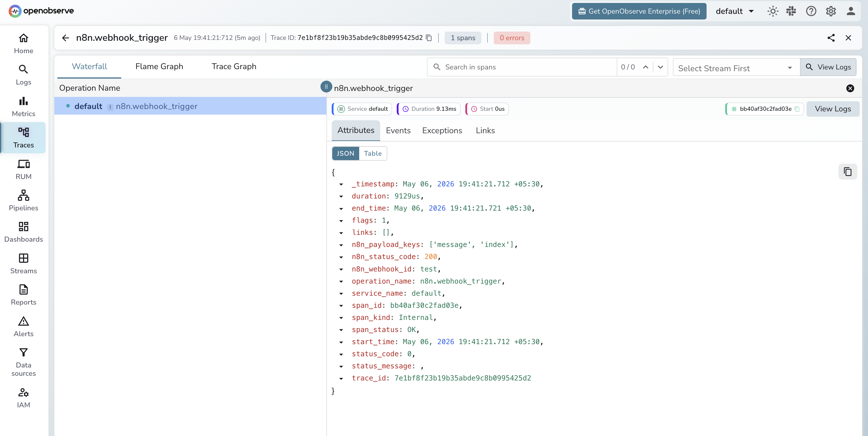Collapse the status_message attribute arrow
The width and height of the screenshot is (868, 436).
(x=341, y=367)
